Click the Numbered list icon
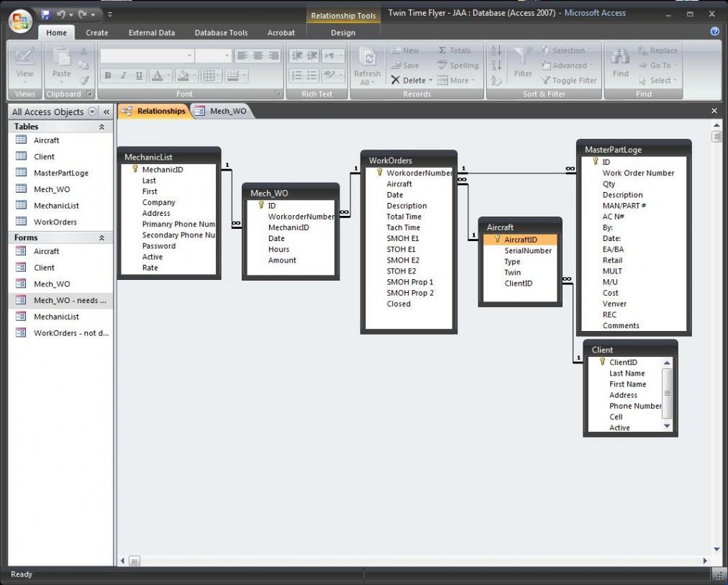This screenshot has width=728, height=585. 296,76
